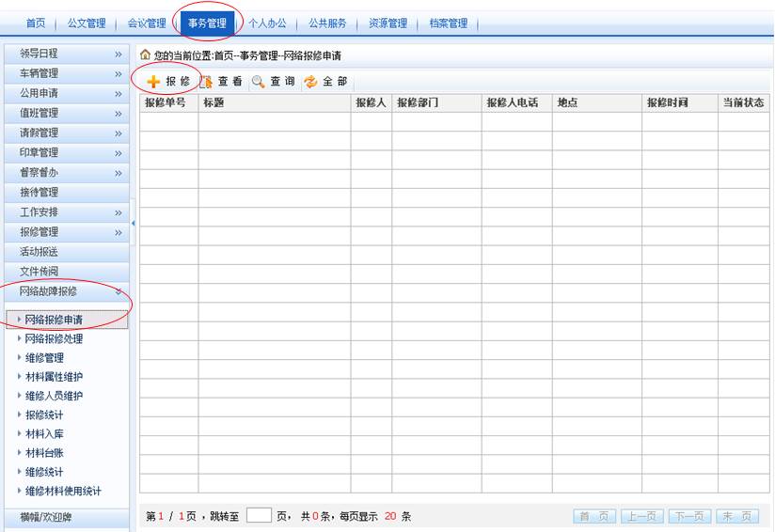Switch to 资源管理 tab
775x532 pixels.
[388, 23]
